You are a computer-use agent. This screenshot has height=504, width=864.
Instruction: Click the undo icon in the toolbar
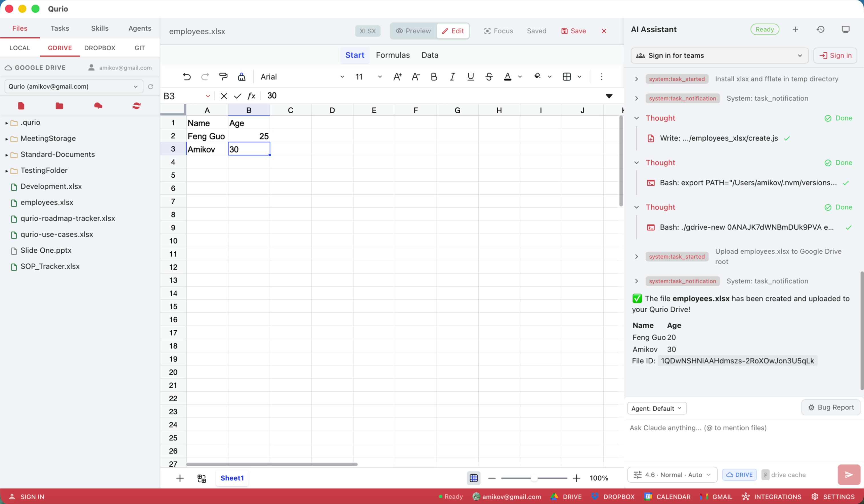[187, 77]
